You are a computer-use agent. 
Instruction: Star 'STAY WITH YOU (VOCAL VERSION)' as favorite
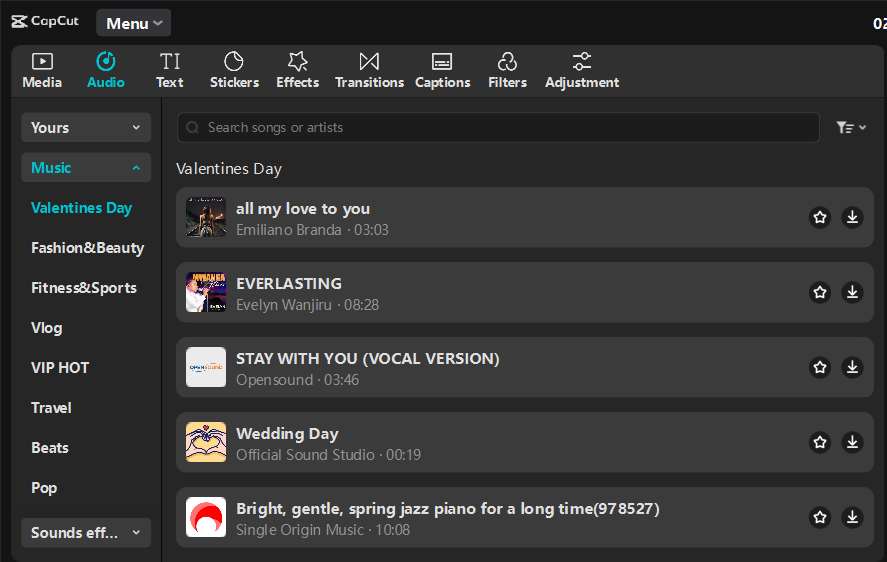pos(820,367)
